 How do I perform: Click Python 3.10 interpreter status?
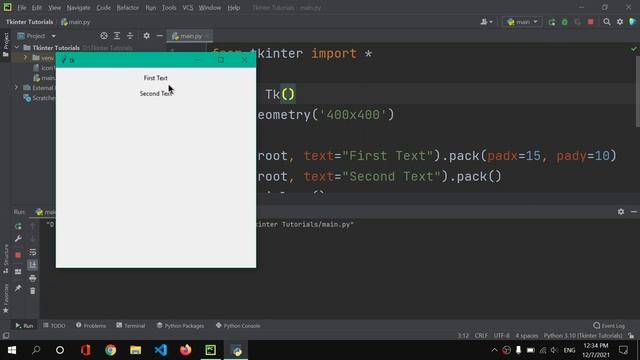click(x=583, y=336)
